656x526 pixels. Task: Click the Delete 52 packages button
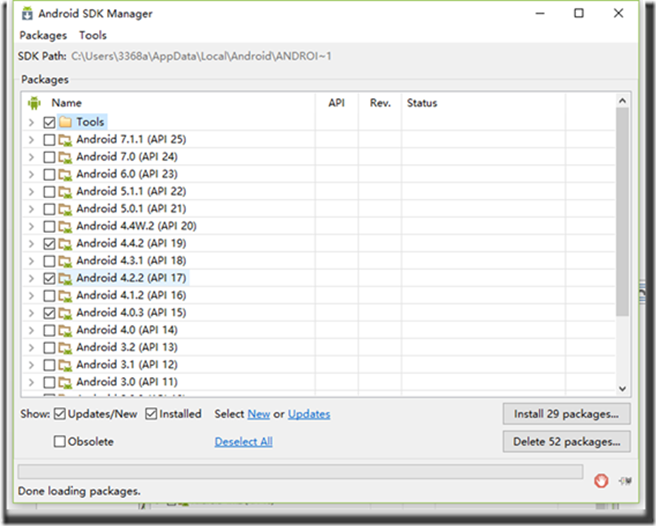[x=566, y=441]
